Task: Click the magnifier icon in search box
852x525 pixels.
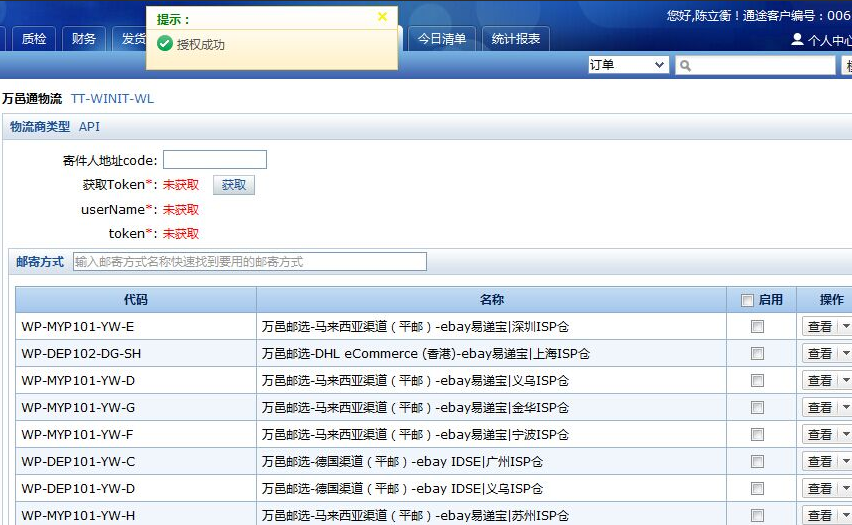Action: 685,66
